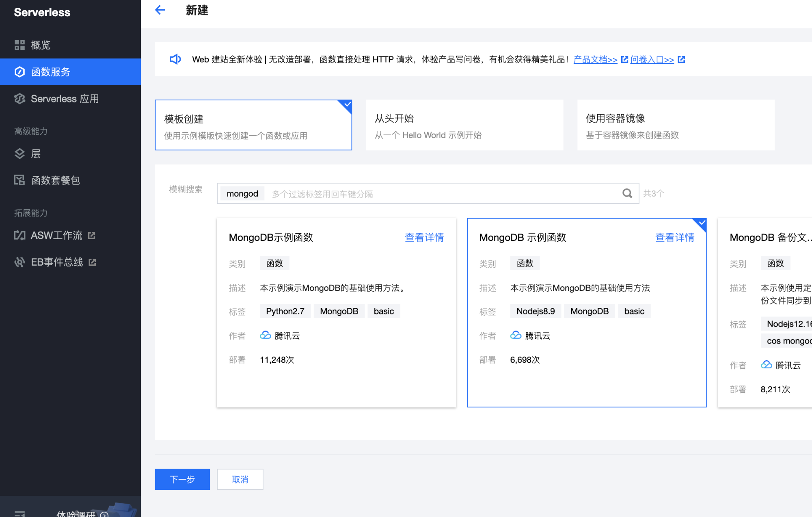Click external link icon after 产品文档
812x517 pixels.
[x=624, y=60]
